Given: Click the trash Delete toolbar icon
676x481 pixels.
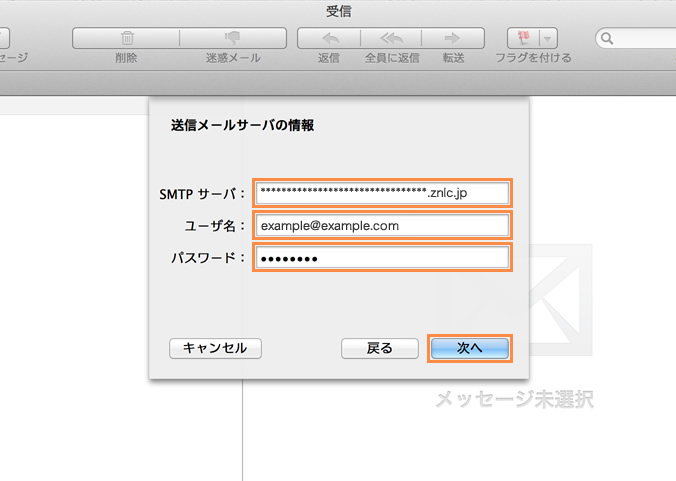Looking at the screenshot, I should point(127,38).
